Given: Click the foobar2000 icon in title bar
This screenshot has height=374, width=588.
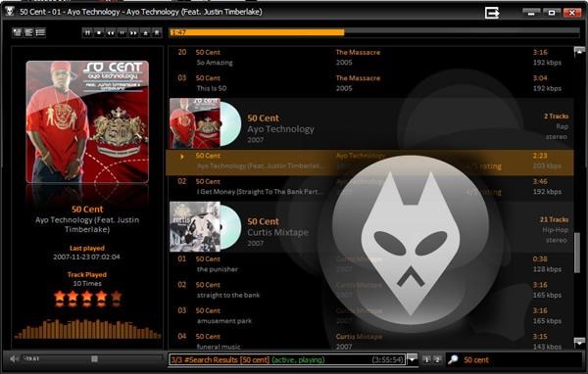Looking at the screenshot, I should (x=10, y=11).
